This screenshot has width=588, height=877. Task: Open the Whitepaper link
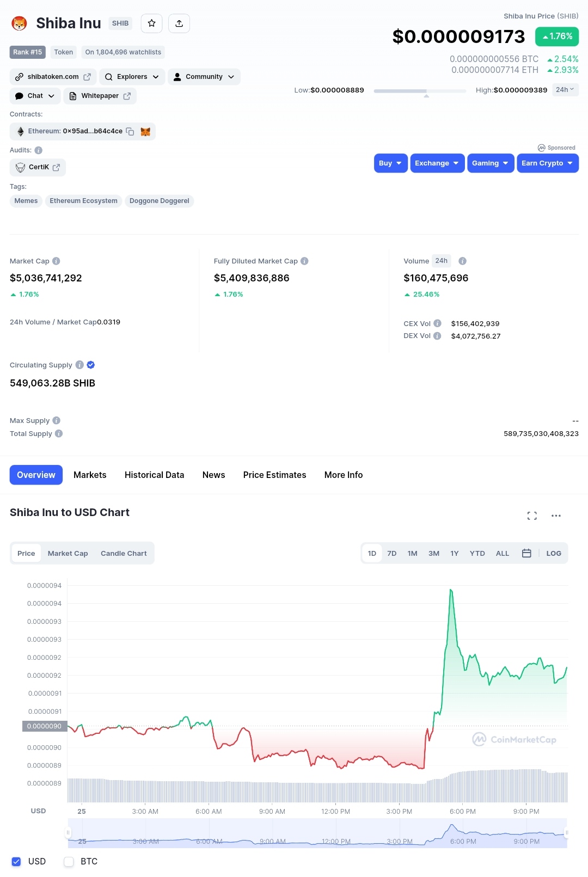[x=100, y=96]
